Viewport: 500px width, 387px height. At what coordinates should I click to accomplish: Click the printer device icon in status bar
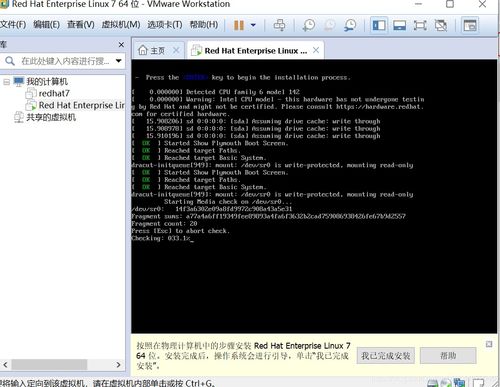(x=433, y=383)
